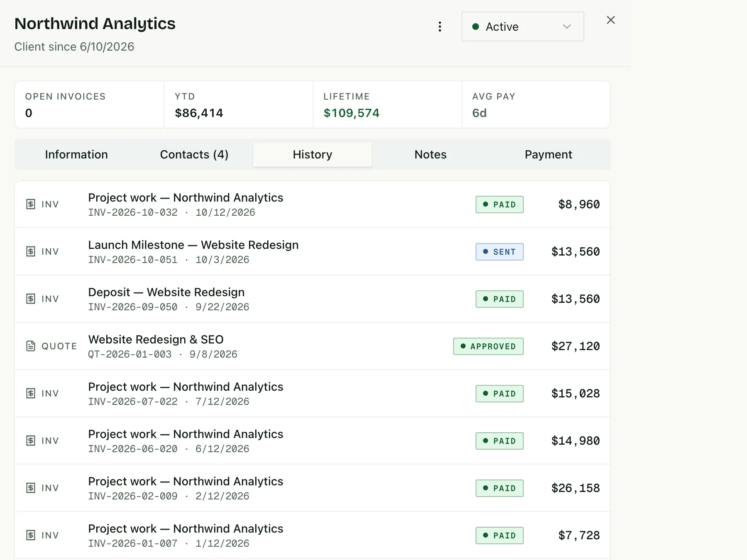Image resolution: width=747 pixels, height=560 pixels.
Task: Open the Payment tab
Action: click(548, 154)
